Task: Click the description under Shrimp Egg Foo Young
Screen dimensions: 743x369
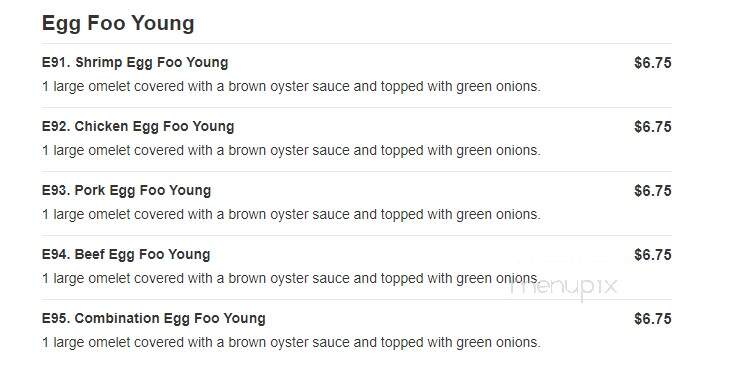Action: pos(291,87)
